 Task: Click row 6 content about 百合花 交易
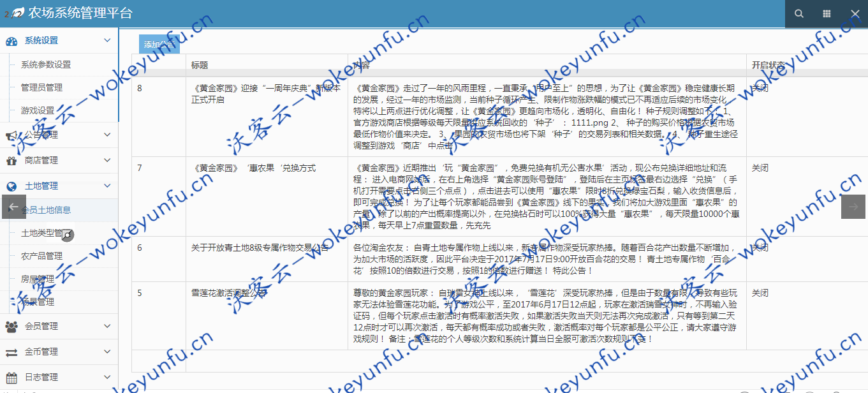point(547,259)
